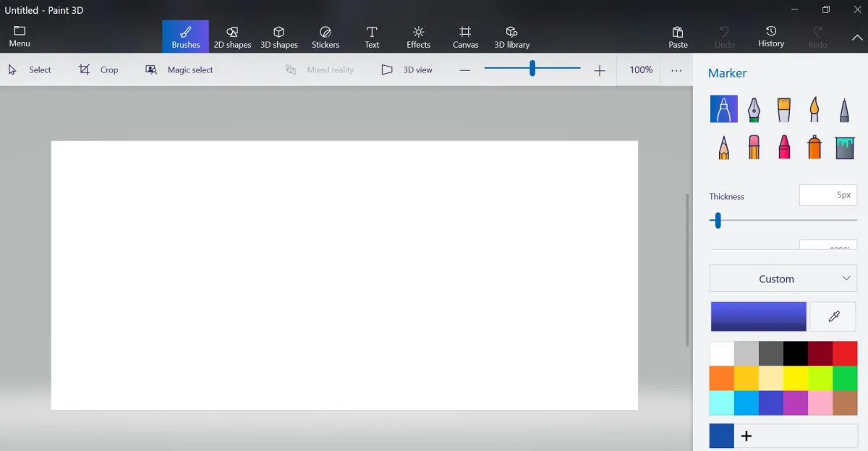The height and width of the screenshot is (451, 868).
Task: Select the Spray can tool
Action: (814, 147)
